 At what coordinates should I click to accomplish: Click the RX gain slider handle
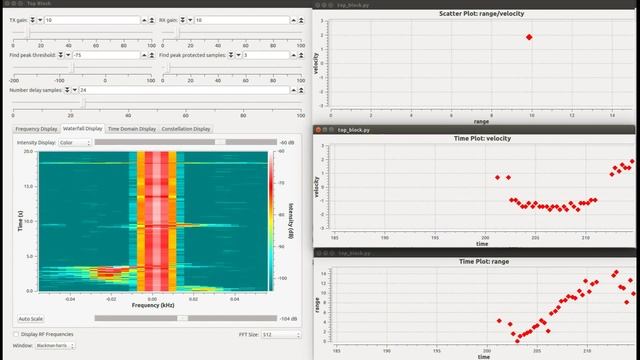point(177,33)
